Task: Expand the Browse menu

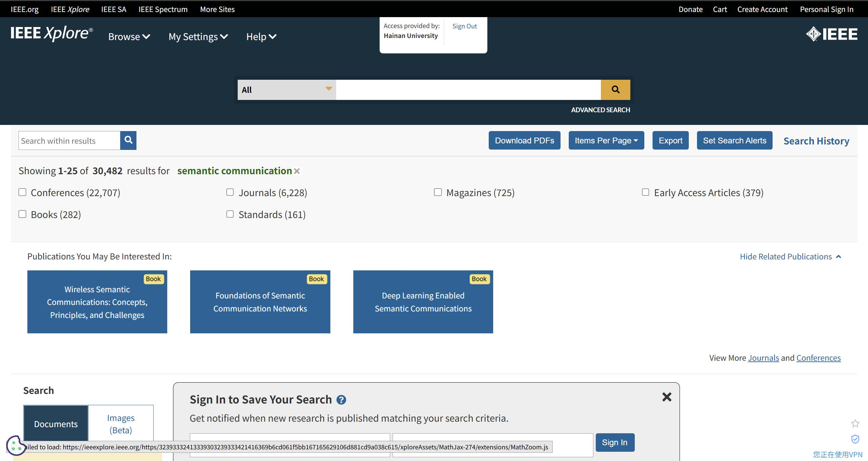Action: (129, 37)
